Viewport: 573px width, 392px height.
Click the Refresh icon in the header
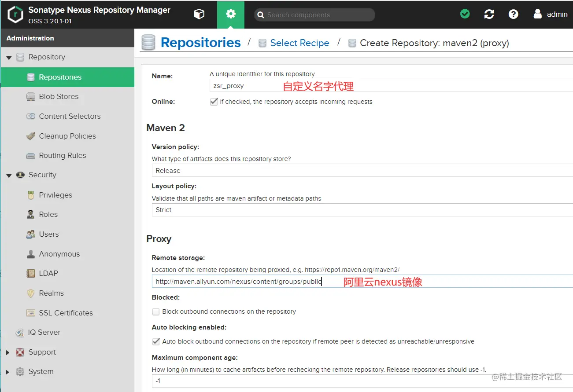point(489,14)
